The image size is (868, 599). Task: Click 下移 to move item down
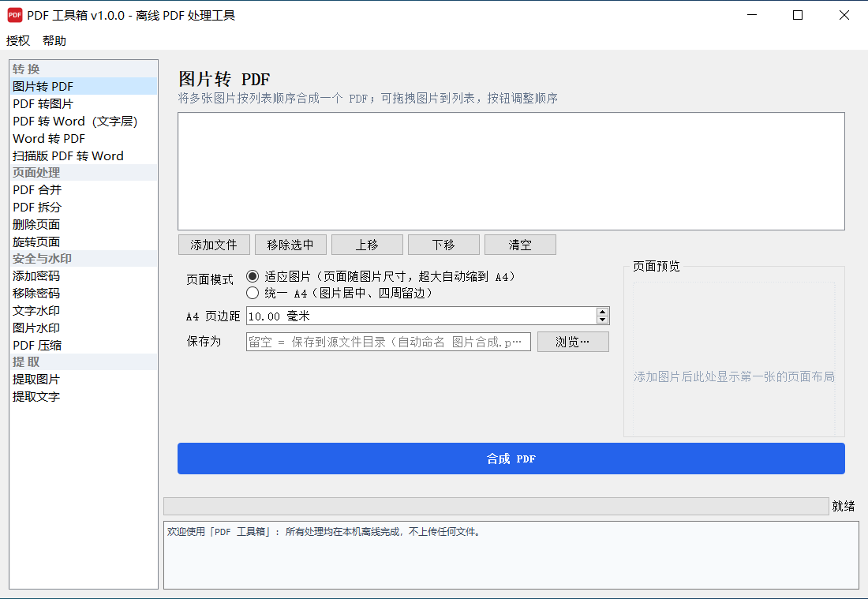[x=443, y=245]
